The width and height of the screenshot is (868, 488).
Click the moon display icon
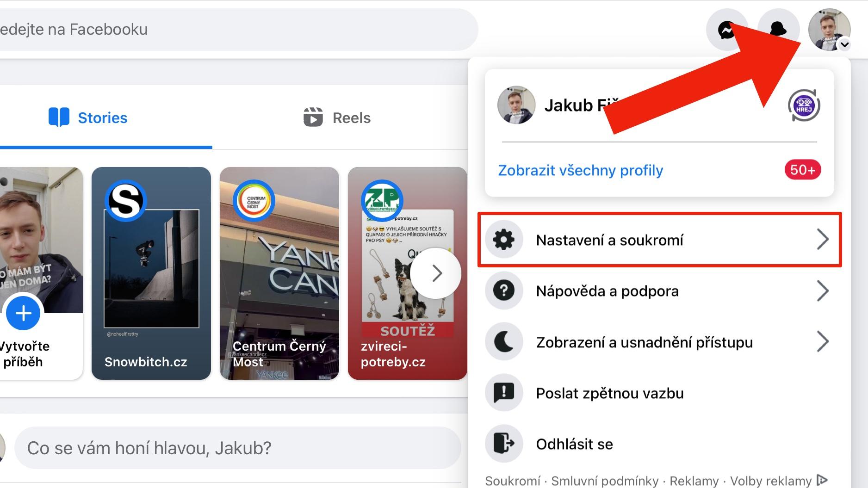(x=504, y=342)
